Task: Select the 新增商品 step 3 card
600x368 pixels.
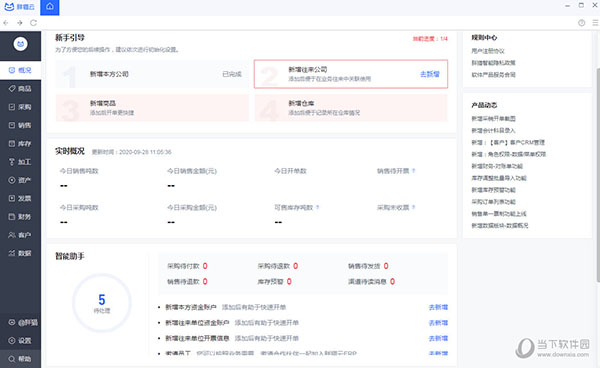Action: point(152,108)
